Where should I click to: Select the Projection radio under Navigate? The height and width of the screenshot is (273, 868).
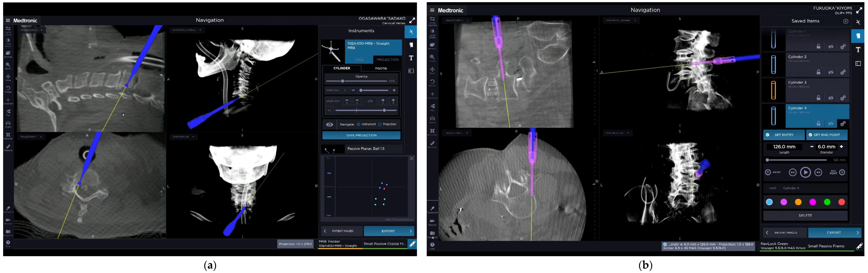click(x=380, y=124)
